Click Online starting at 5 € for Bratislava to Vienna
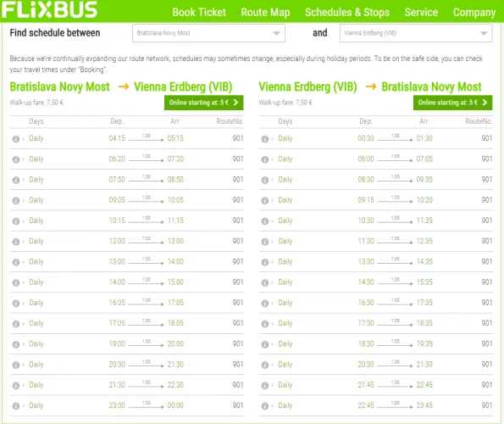 pos(204,103)
